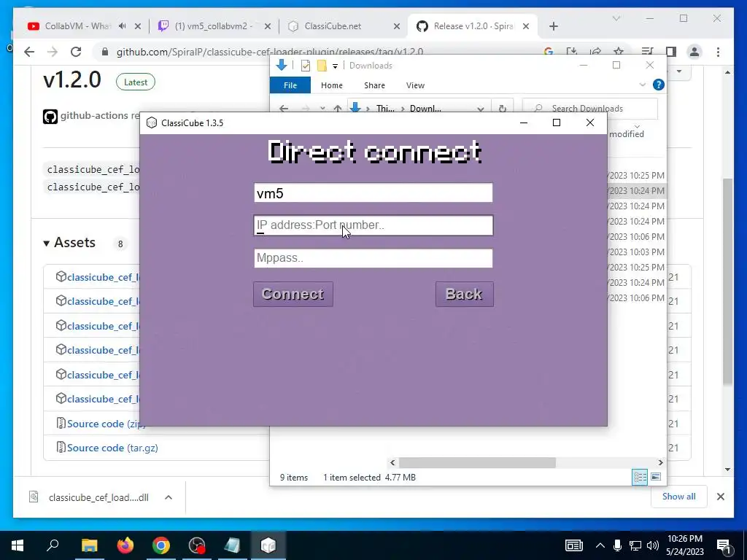This screenshot has width=747, height=560.
Task: Click the IP address:Port number field
Action: 373,225
